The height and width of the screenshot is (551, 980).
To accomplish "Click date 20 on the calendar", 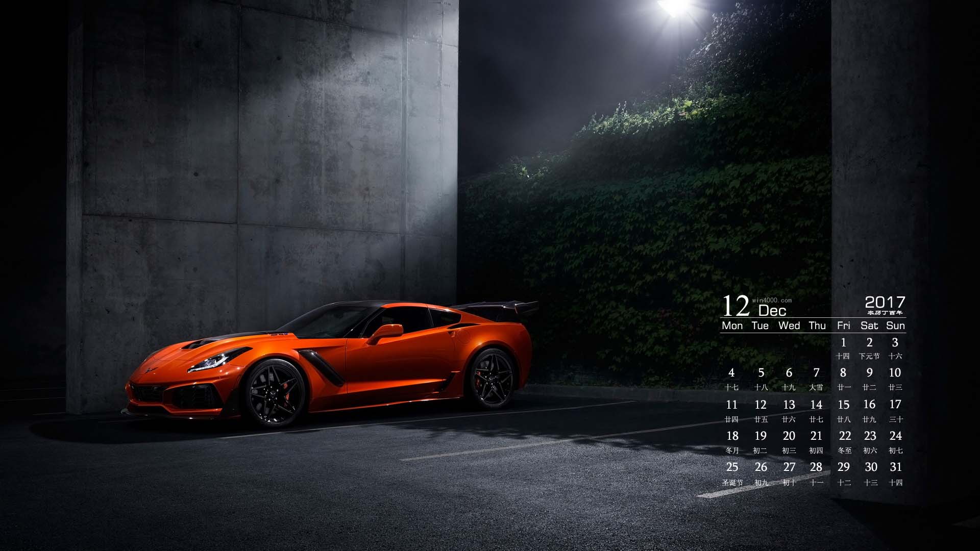I will tap(789, 436).
